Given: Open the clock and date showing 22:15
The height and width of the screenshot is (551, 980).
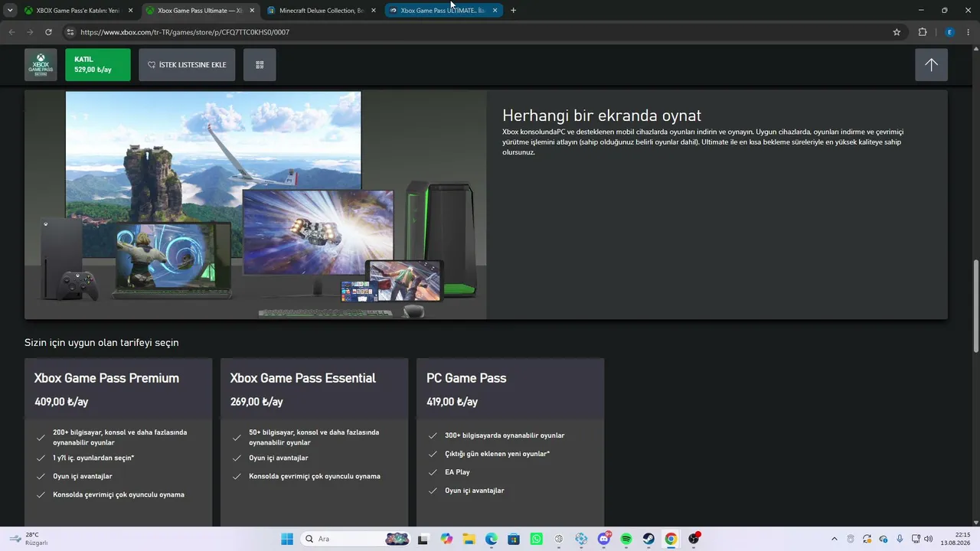Looking at the screenshot, I should [956, 539].
